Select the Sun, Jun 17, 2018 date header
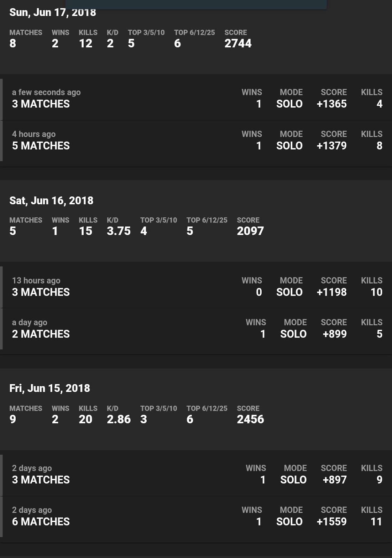Viewport: 392px width, 558px height. 53,13
